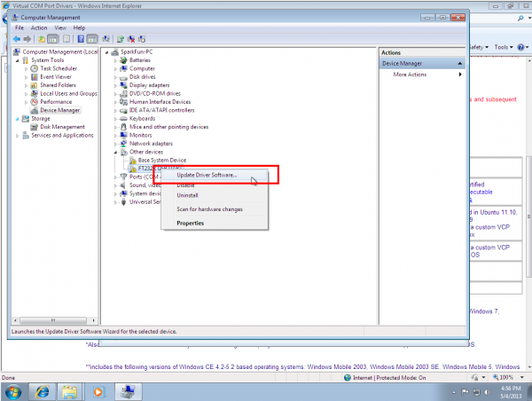Select Disk Management under Storage
This screenshot has width=532, height=401.
[62, 127]
